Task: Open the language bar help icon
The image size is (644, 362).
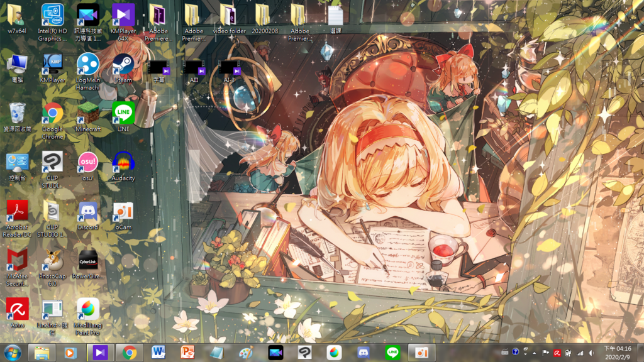Action: [x=516, y=352]
